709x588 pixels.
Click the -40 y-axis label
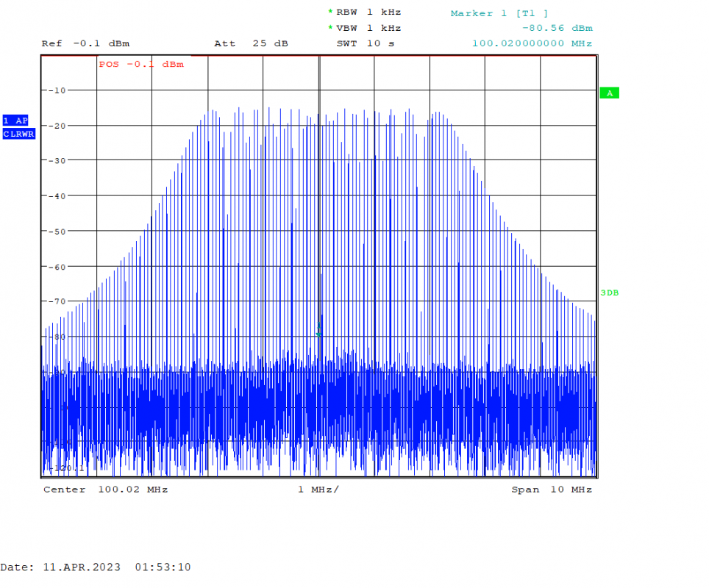[57, 196]
